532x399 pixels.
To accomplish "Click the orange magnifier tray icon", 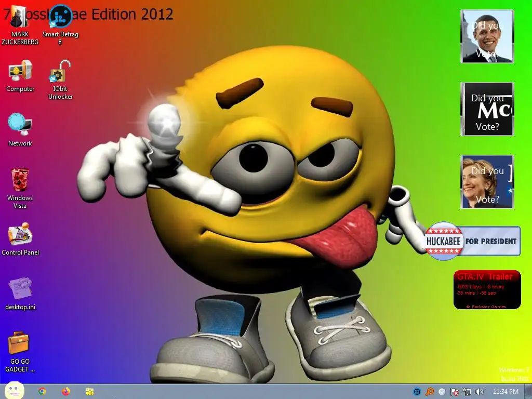I will coord(430,392).
